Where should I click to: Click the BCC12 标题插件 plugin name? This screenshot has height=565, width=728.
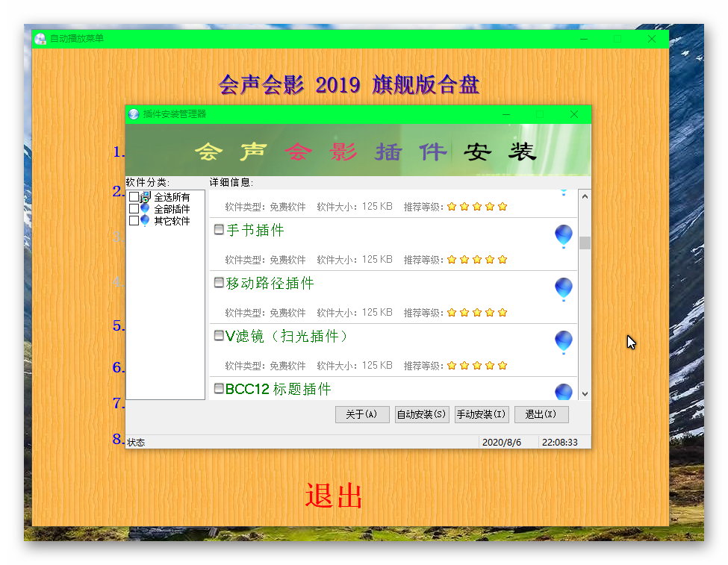(x=278, y=389)
